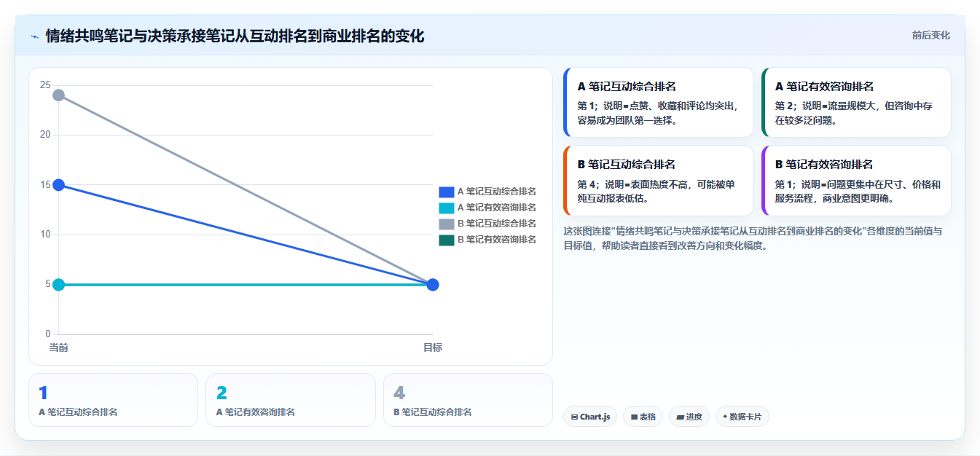Viewport: 980px width, 456px height.
Task: Click the 目标 x-axis label
Action: [433, 347]
